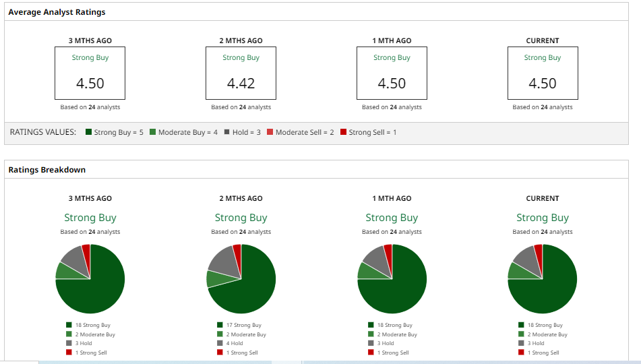This screenshot has height=364, width=641.
Task: Click the 1 MTH AGO pie chart
Action: pyautogui.click(x=392, y=279)
